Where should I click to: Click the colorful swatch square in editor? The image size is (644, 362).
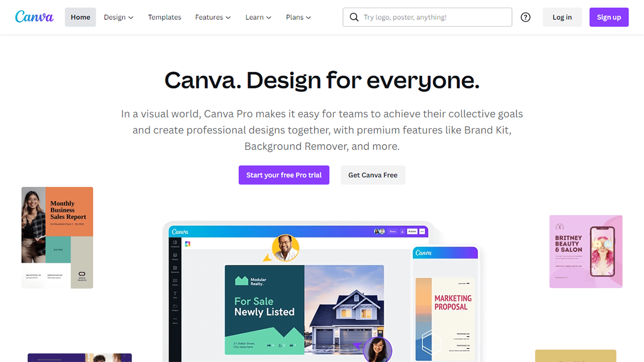pos(187,244)
